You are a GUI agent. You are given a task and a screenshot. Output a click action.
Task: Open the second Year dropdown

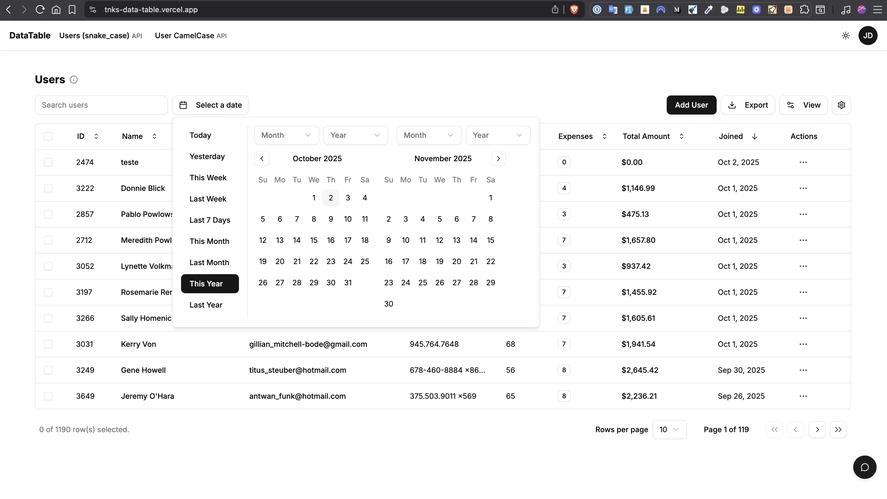(497, 135)
